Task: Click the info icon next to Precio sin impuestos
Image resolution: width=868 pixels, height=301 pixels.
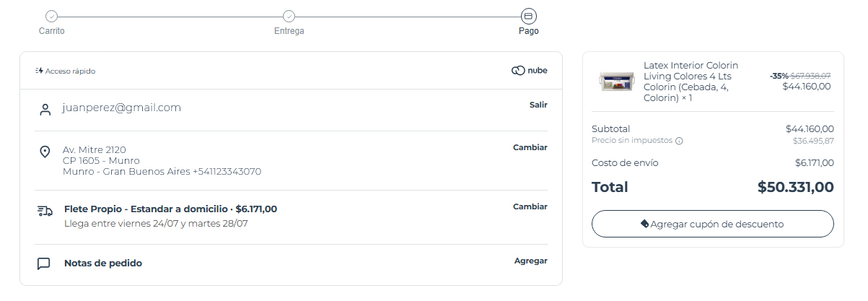Action: pos(679,141)
